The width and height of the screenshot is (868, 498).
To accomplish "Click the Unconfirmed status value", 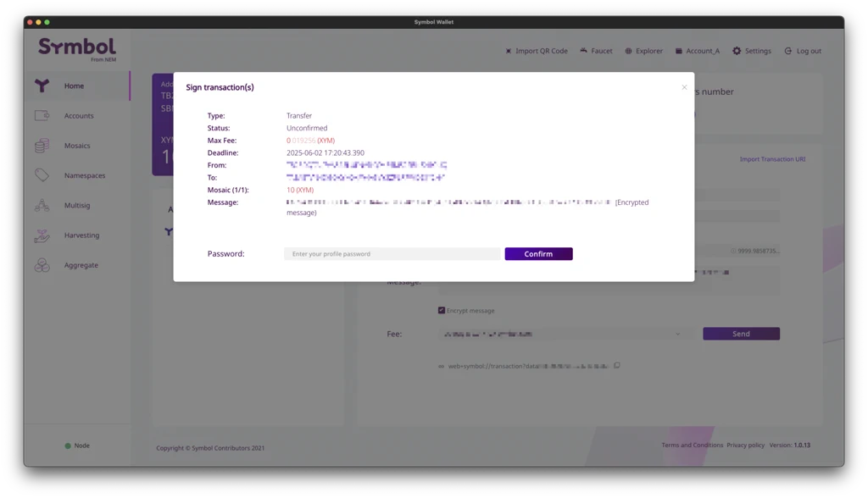I will (307, 128).
